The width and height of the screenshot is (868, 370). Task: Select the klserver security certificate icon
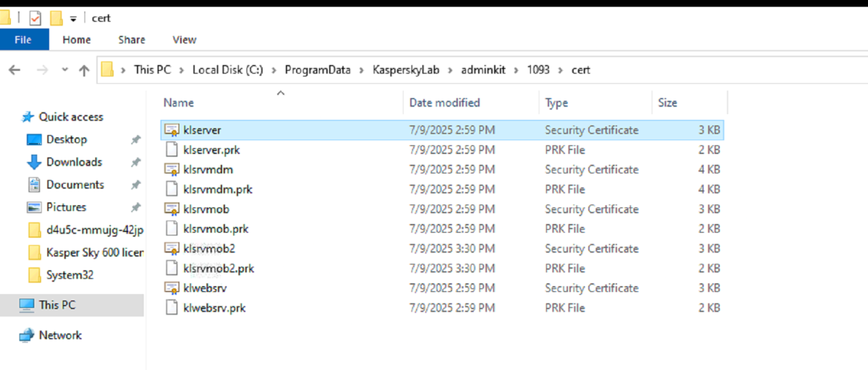pyautogui.click(x=171, y=130)
